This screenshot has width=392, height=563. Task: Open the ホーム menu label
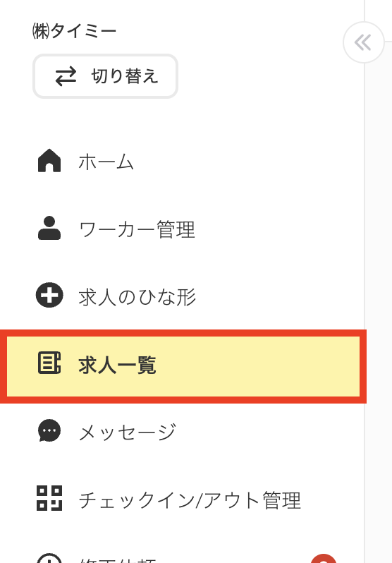pyautogui.click(x=106, y=162)
